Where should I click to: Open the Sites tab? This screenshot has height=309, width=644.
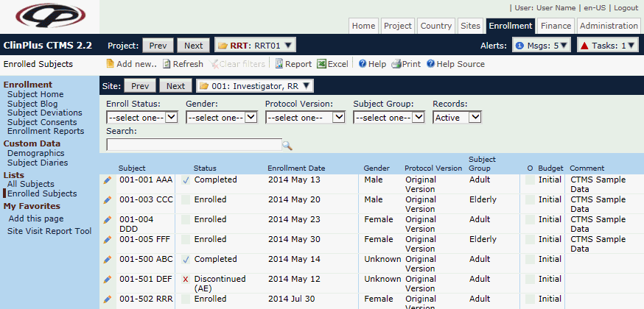point(470,26)
